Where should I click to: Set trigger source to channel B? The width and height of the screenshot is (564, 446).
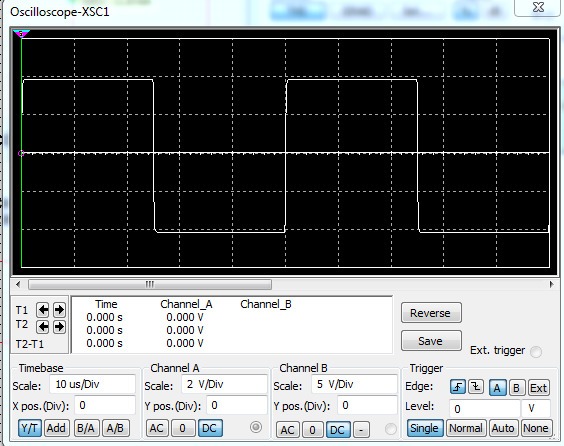pyautogui.click(x=517, y=388)
